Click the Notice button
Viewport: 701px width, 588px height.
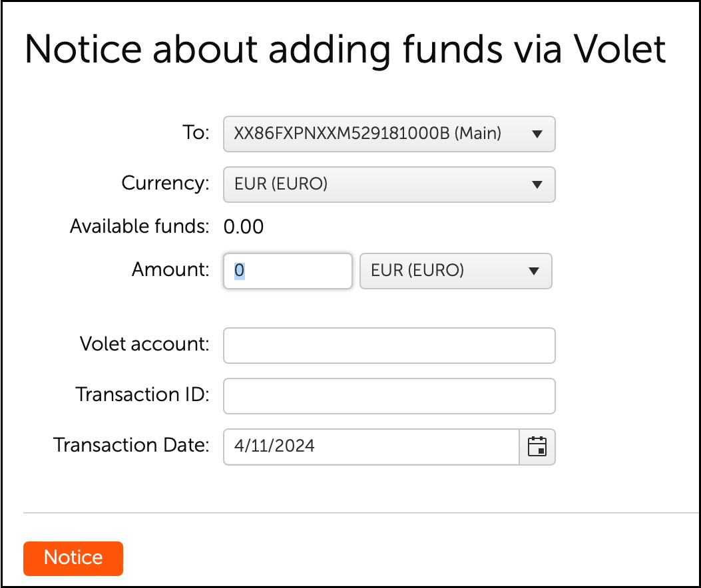click(x=73, y=559)
